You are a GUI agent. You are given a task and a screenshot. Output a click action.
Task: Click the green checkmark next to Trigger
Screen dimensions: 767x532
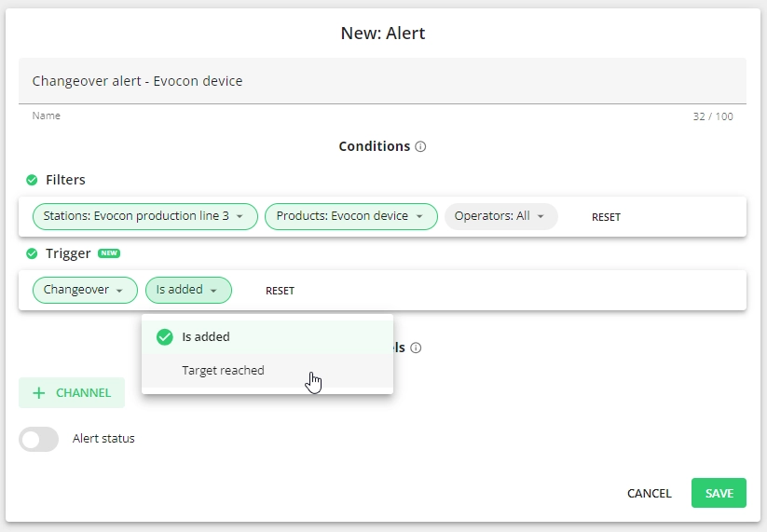point(32,253)
